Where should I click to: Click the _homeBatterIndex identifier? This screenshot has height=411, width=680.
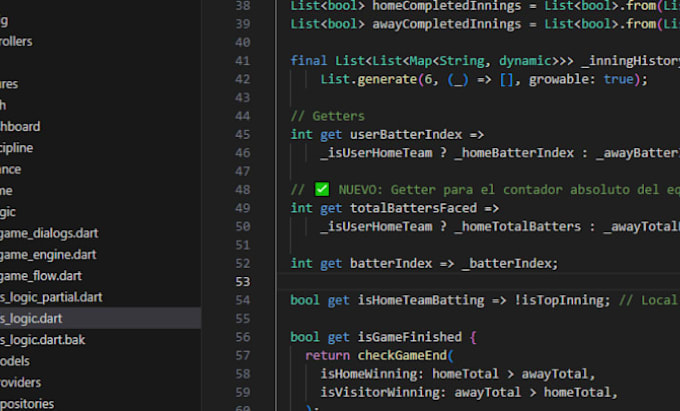pyautogui.click(x=514, y=153)
